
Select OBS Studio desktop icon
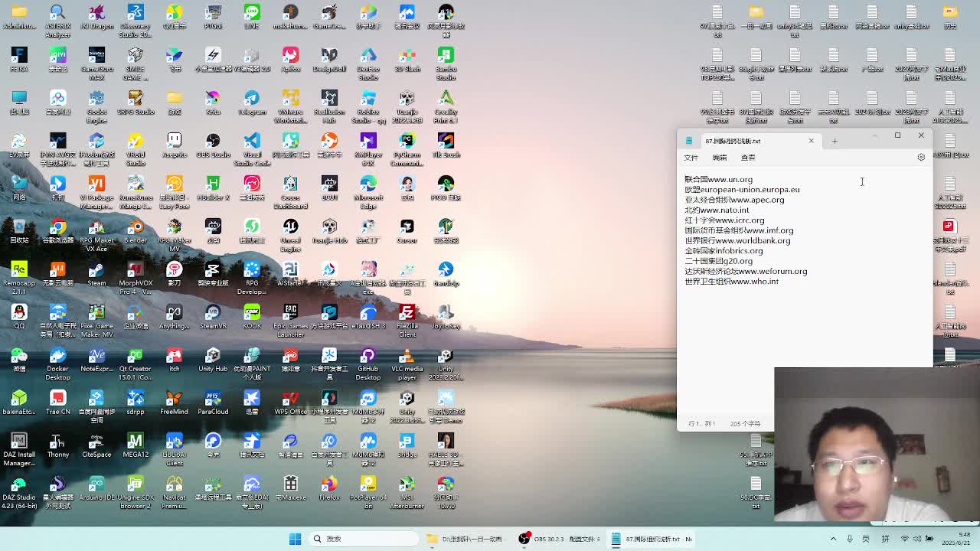[213, 145]
